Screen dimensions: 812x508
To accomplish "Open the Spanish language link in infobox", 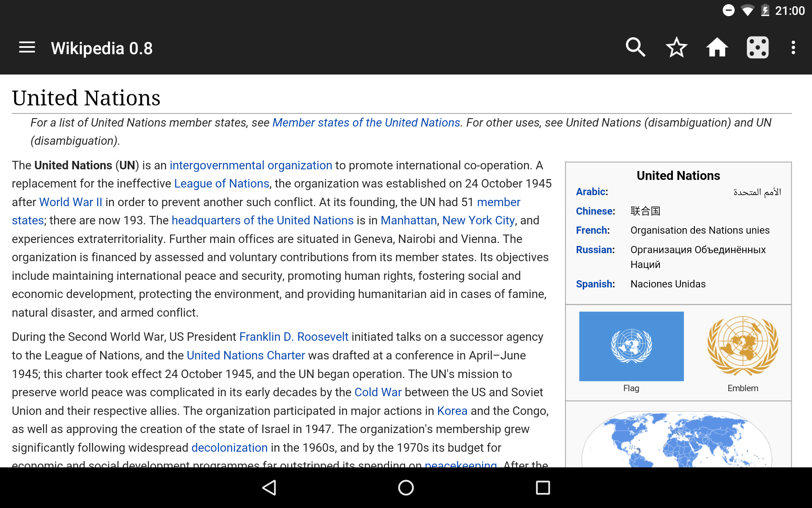I will (x=594, y=284).
